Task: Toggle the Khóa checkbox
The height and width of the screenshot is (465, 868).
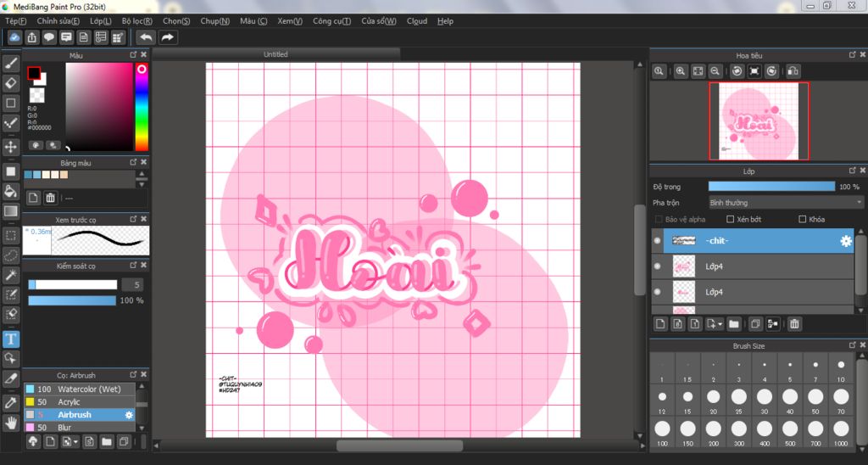Action: (x=802, y=220)
